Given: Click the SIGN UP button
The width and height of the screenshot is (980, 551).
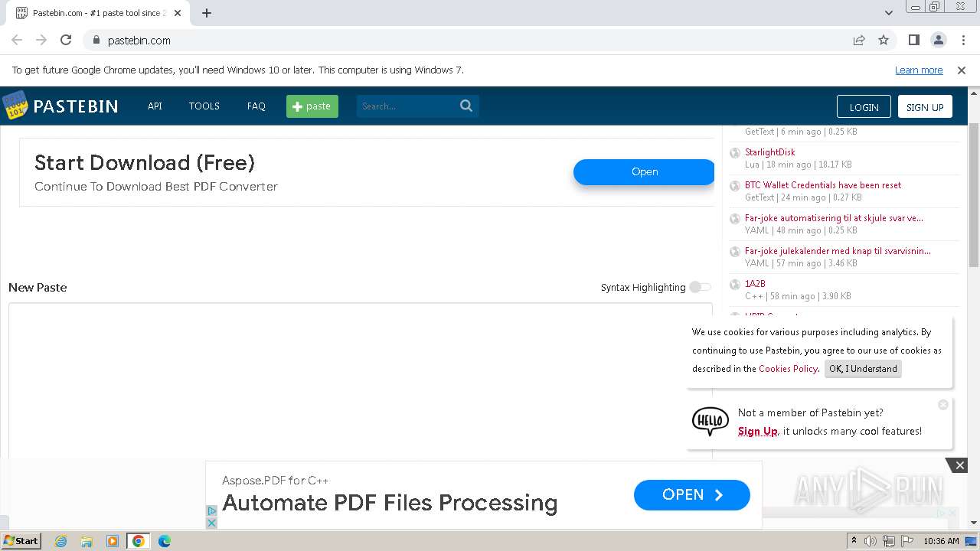Looking at the screenshot, I should click(x=925, y=107).
